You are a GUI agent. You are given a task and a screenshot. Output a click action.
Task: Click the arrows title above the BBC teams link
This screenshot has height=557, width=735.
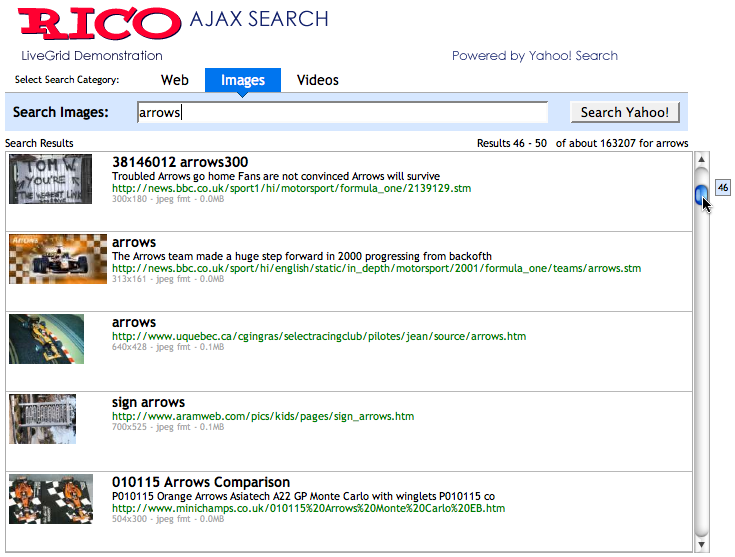point(134,242)
